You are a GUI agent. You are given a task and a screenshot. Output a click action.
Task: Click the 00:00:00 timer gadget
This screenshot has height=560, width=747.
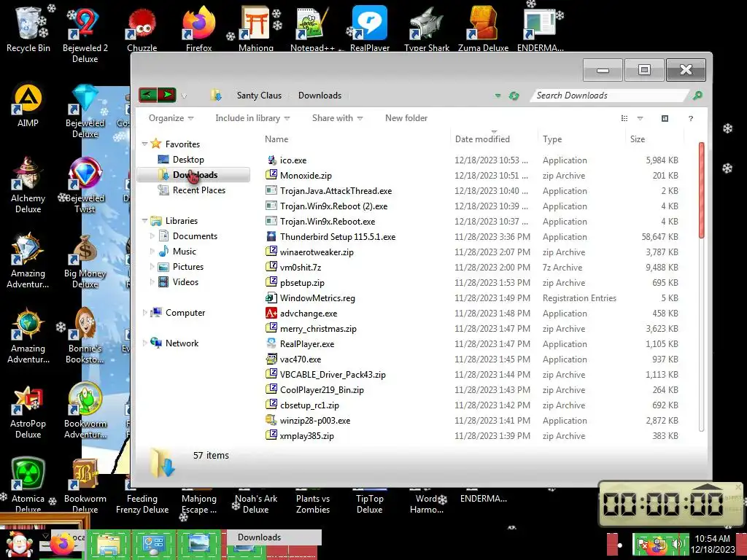(x=670, y=504)
